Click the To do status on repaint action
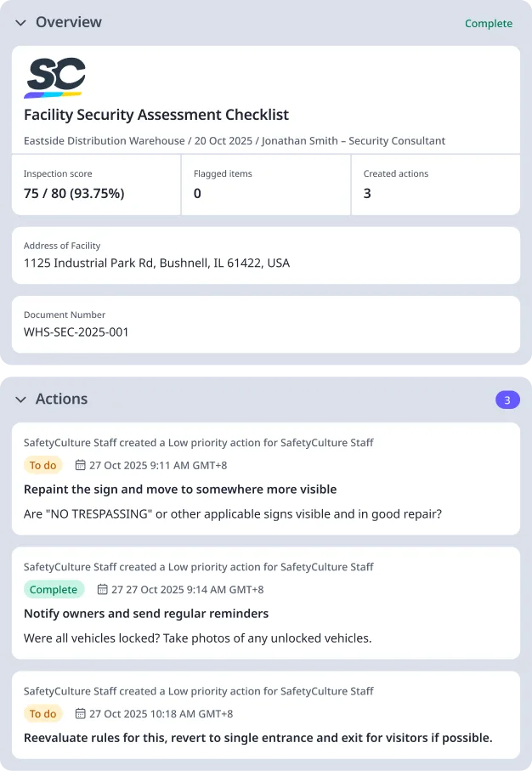532x771 pixels. click(43, 466)
